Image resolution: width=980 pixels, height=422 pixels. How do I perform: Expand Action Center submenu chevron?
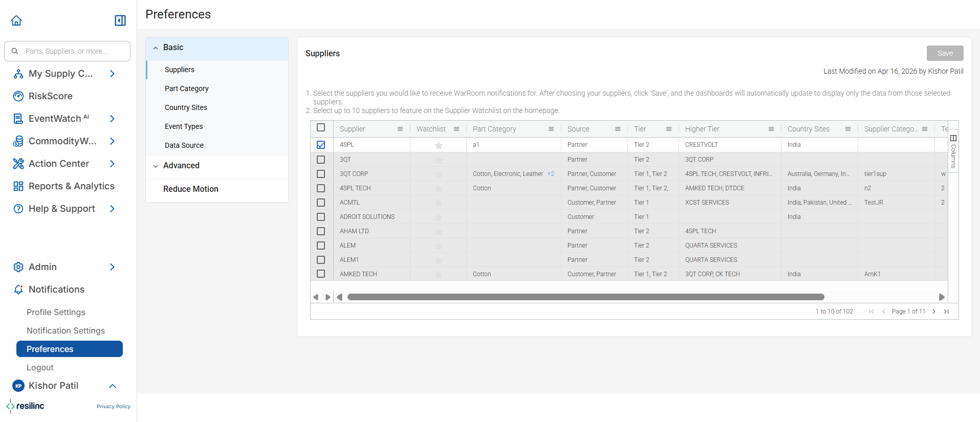point(112,164)
